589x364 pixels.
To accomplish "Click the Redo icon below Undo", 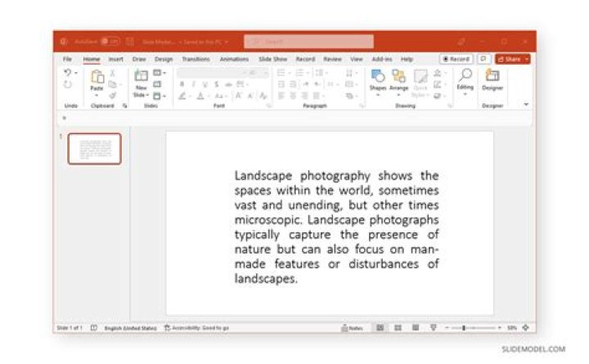I will [68, 85].
